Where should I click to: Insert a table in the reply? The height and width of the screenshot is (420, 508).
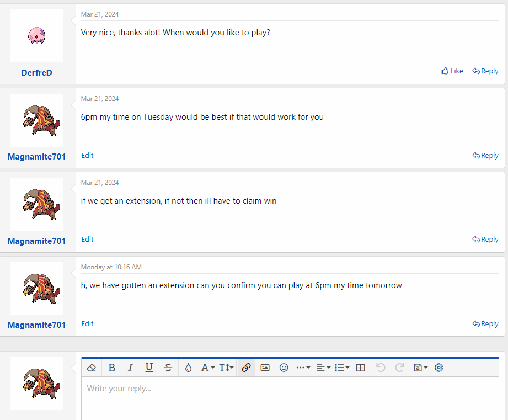point(360,368)
